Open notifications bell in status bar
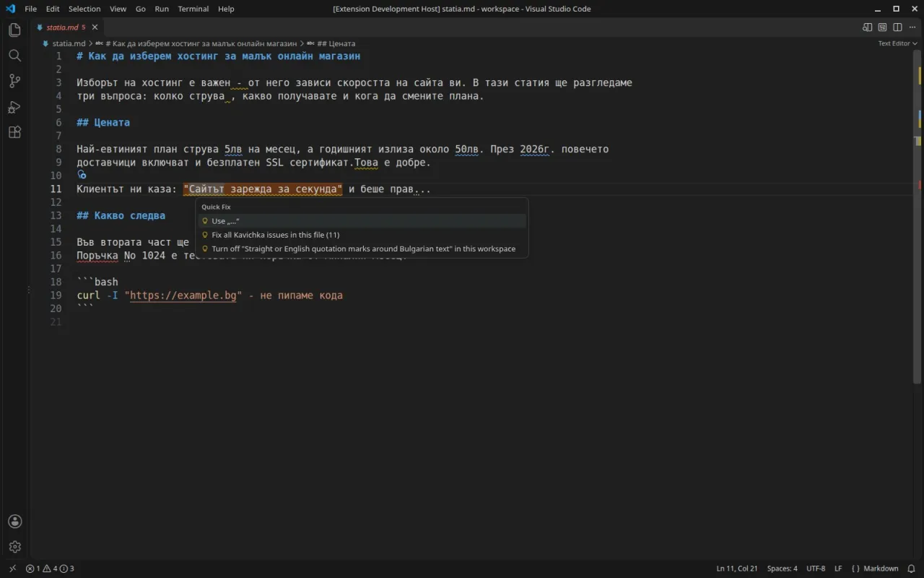Viewport: 924px width, 578px height. pos(911,569)
